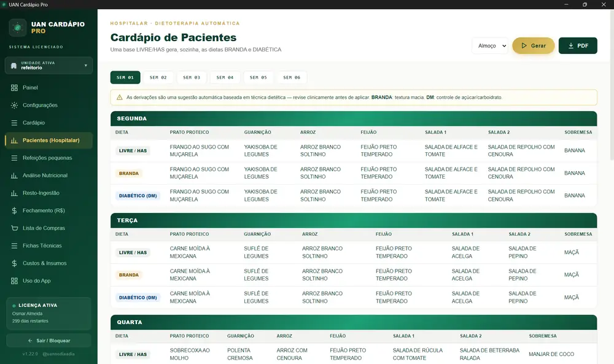
Task: Expand the Unidade Ativa refeitorio selector
Action: coord(49,65)
